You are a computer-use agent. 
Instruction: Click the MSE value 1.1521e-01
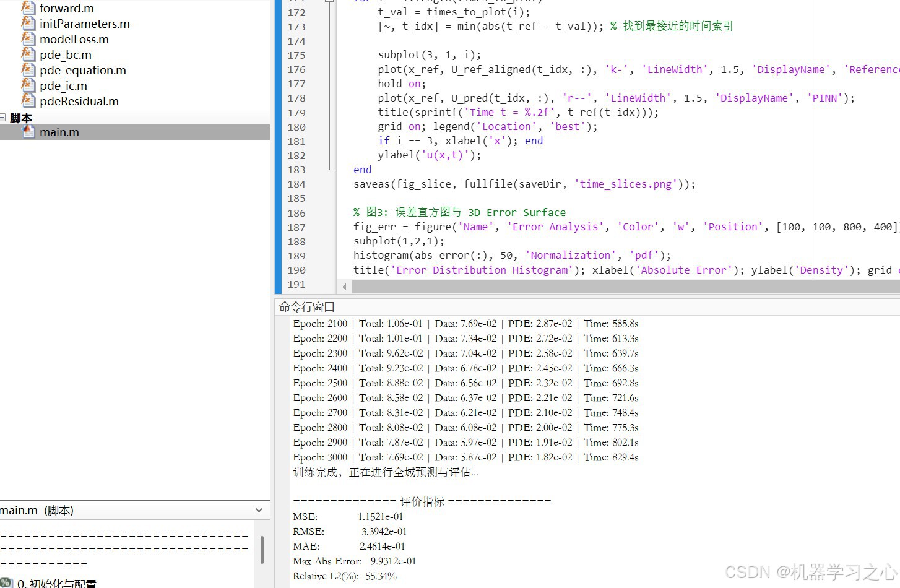380,517
